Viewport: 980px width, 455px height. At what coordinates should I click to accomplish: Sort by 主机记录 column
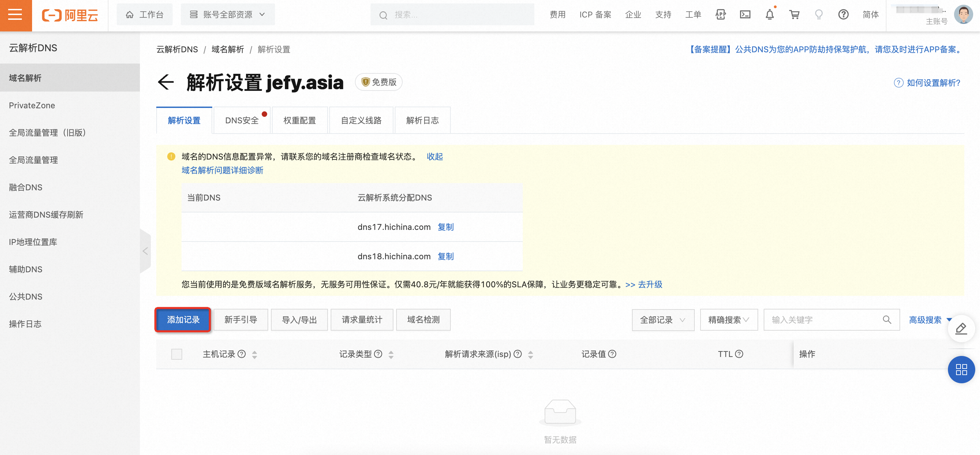(x=255, y=355)
